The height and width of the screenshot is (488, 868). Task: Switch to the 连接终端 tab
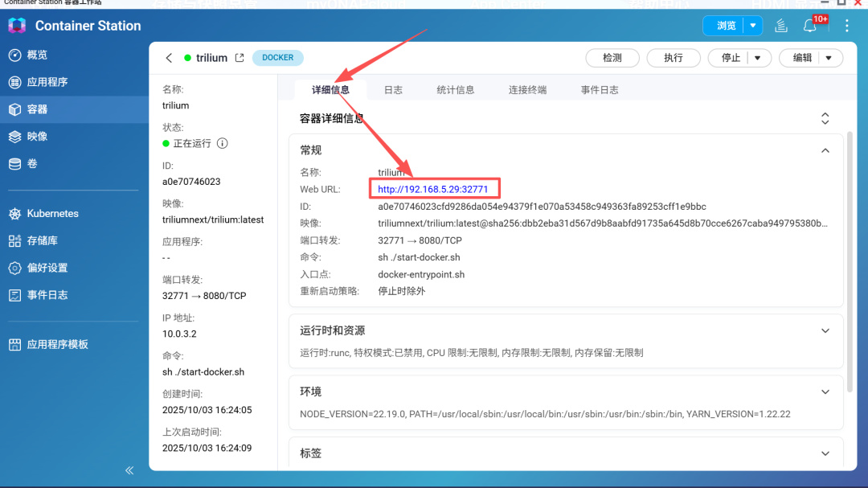527,90
